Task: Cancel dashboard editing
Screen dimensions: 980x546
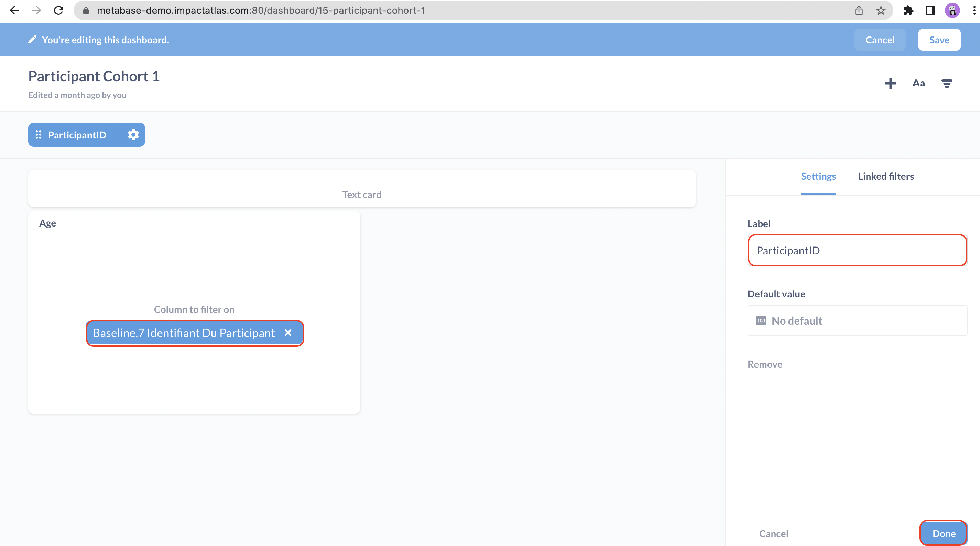Action: point(880,39)
